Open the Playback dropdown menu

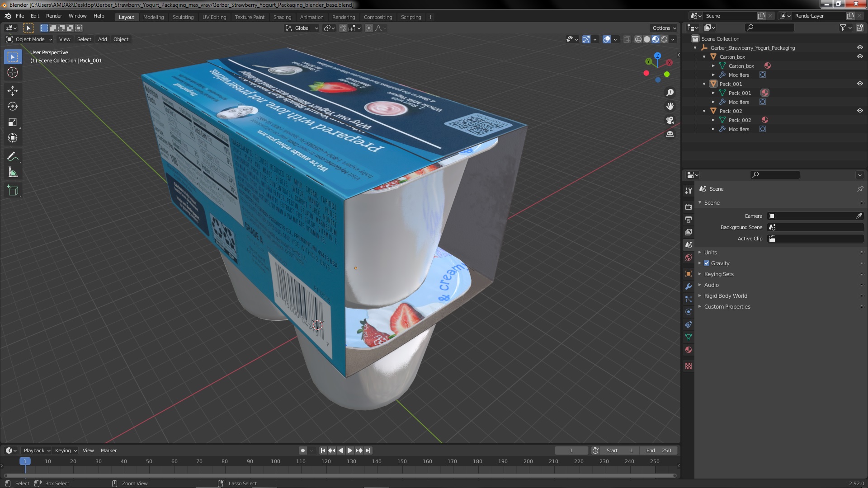click(x=36, y=450)
